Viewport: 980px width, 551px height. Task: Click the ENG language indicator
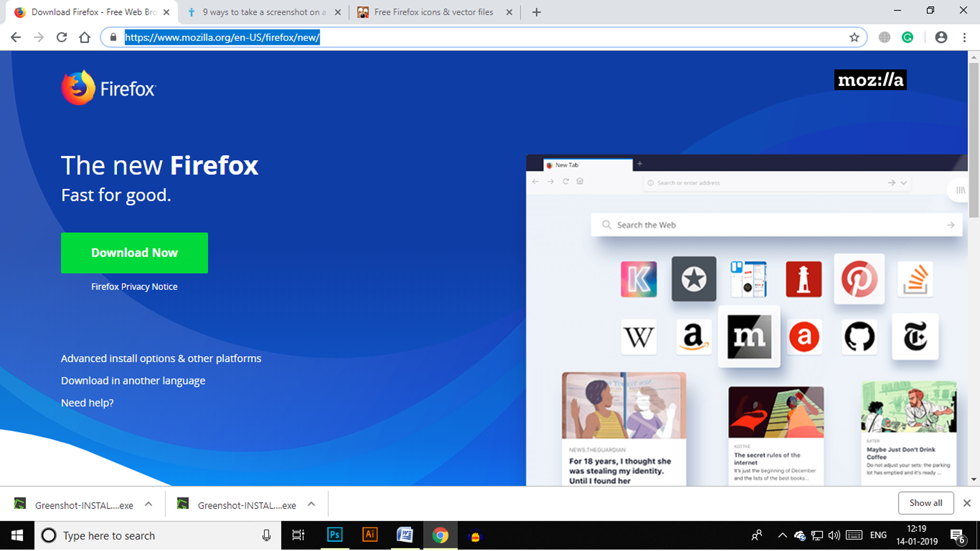coord(878,535)
